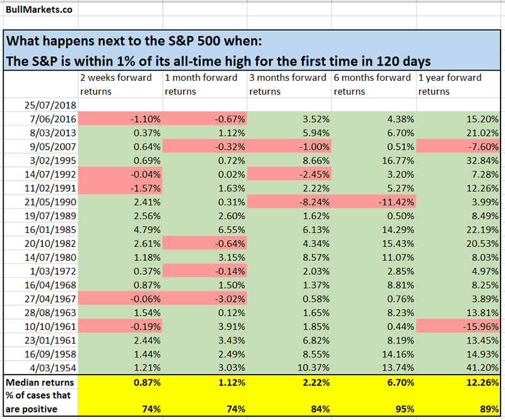Select the blue title cell about the S&P 500
The width and height of the screenshot is (505, 420).
252,52
